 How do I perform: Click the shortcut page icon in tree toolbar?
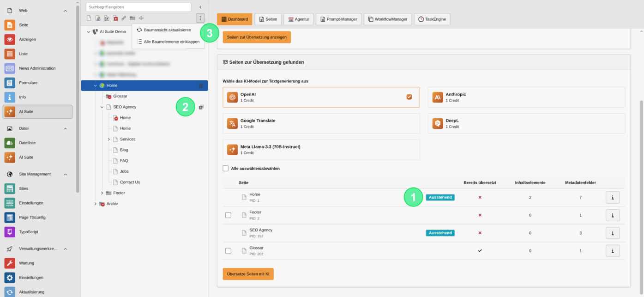coord(107,18)
